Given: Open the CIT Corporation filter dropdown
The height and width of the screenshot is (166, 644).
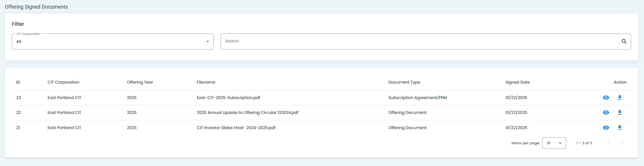Looking at the screenshot, I should 112,41.
